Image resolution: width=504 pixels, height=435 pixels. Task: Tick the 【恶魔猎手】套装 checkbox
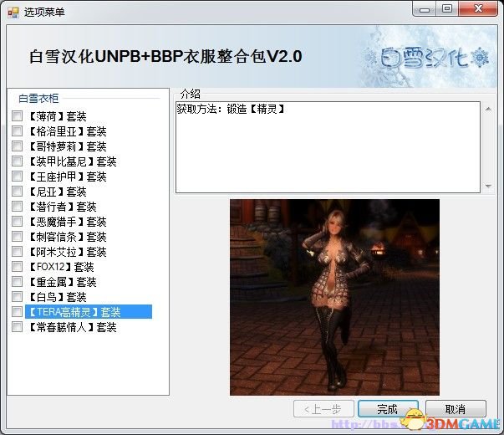17,222
